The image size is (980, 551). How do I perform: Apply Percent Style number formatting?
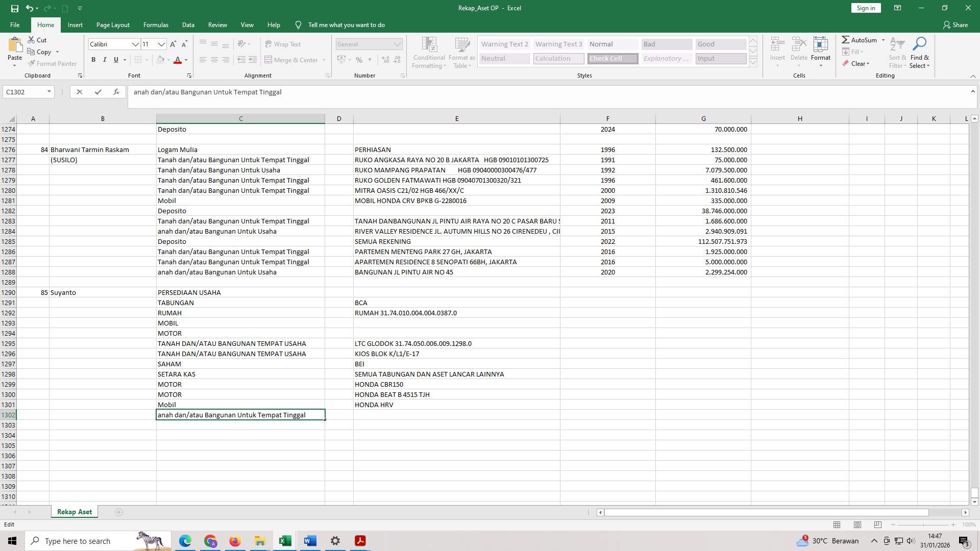[x=359, y=60]
